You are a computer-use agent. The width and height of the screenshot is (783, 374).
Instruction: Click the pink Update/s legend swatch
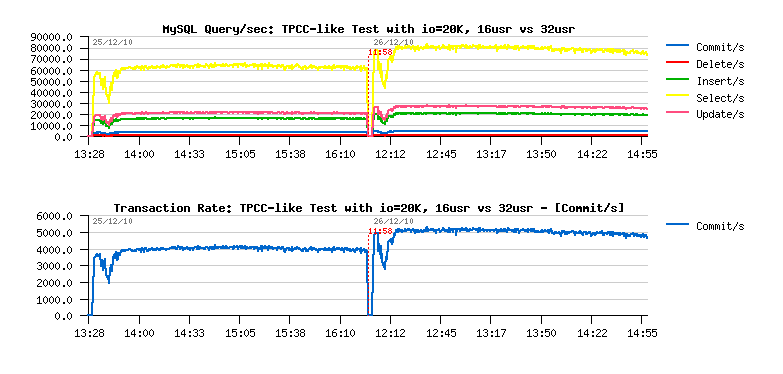coord(678,113)
